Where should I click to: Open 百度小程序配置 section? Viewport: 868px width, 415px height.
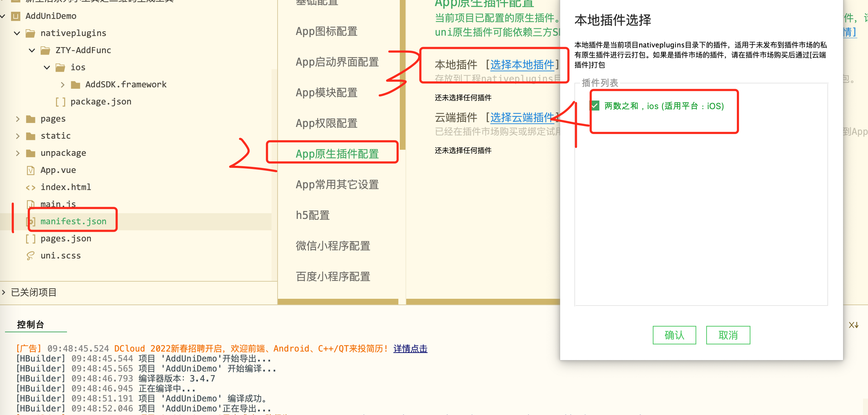pyautogui.click(x=333, y=277)
